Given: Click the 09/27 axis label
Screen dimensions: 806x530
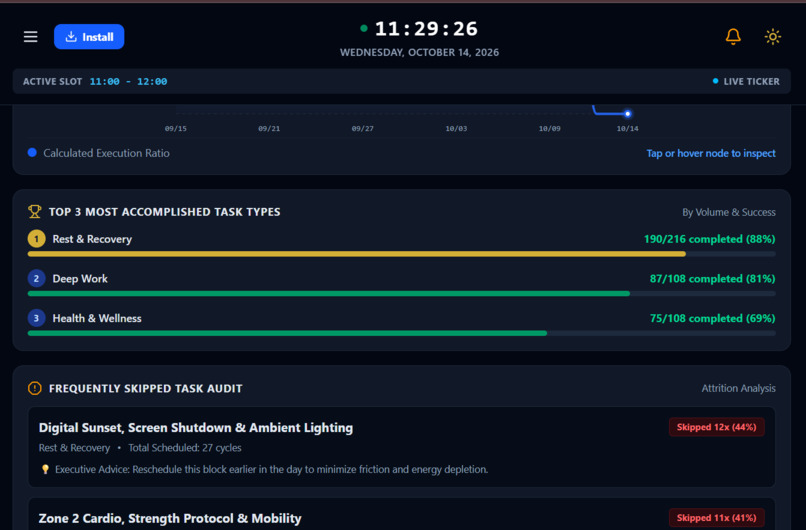Looking at the screenshot, I should (x=362, y=129).
